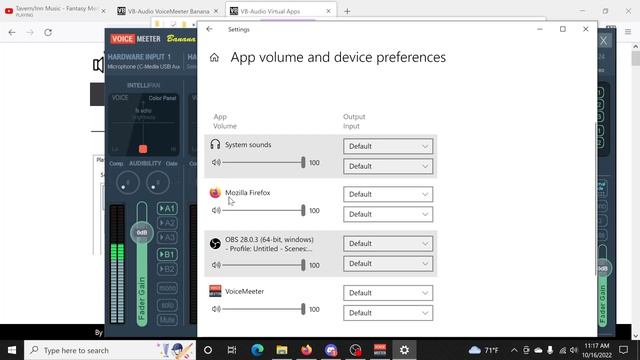Open VoiceMeeter Output device dropdown
640x360 pixels.
click(388, 293)
